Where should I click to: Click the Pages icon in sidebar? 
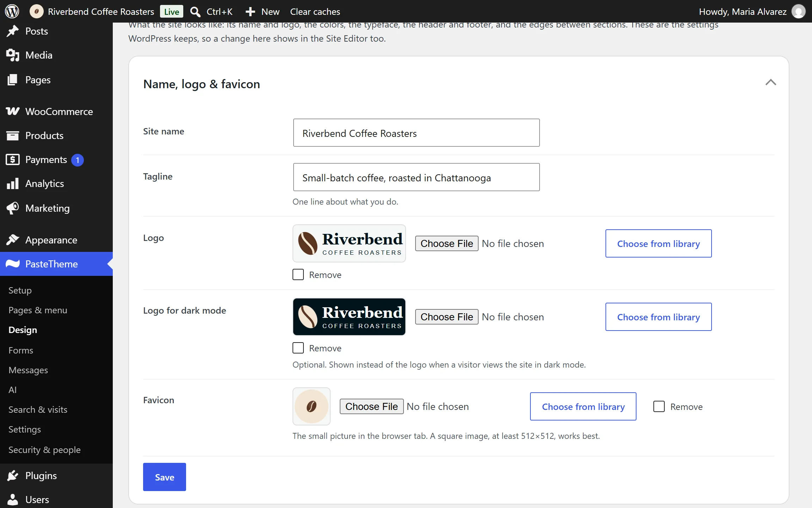pos(13,80)
